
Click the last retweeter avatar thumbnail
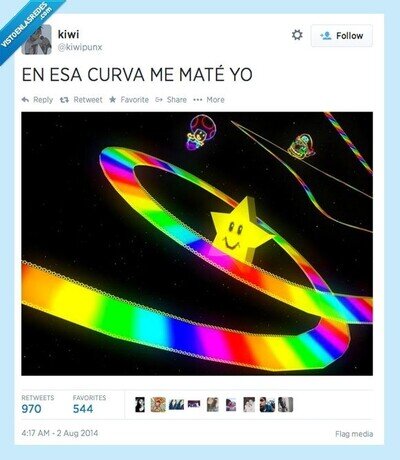pos(286,405)
